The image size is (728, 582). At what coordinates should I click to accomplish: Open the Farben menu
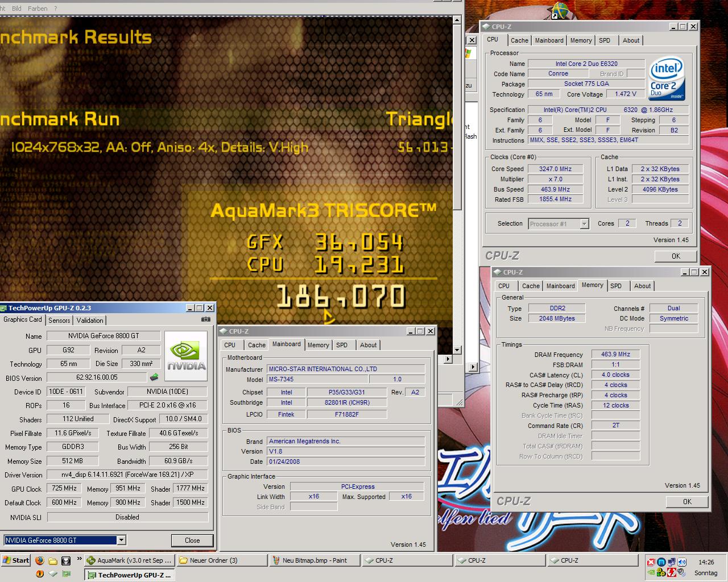tap(38, 9)
